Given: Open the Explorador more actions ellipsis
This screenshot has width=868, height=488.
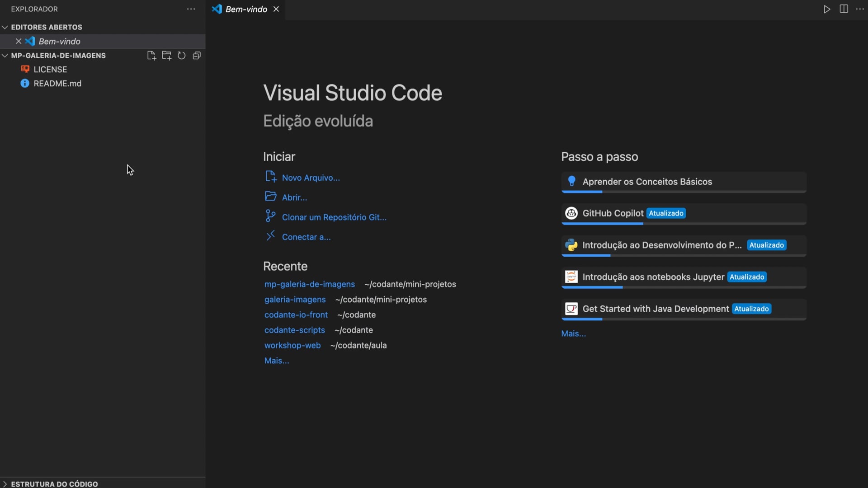Looking at the screenshot, I should click(191, 9).
